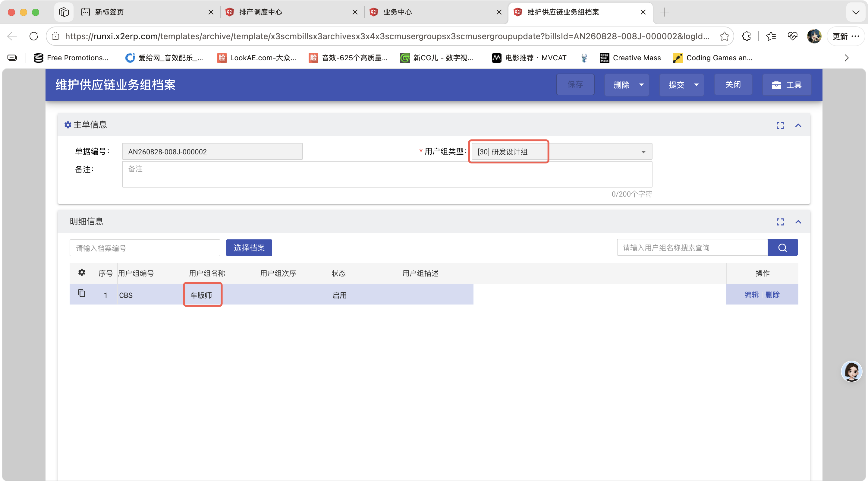Click the 保存 button
868x483 pixels.
(x=575, y=85)
